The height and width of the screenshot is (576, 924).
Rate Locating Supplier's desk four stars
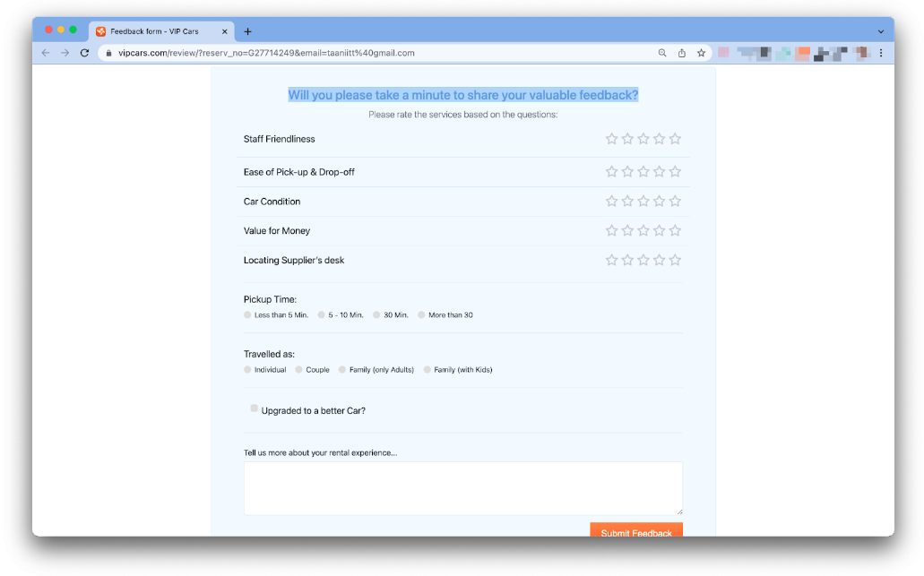[659, 261]
